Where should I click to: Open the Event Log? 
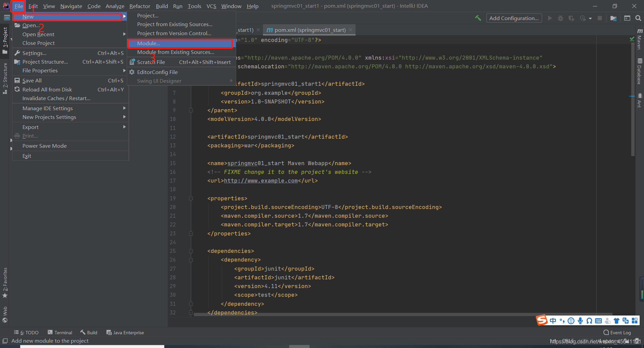point(617,333)
